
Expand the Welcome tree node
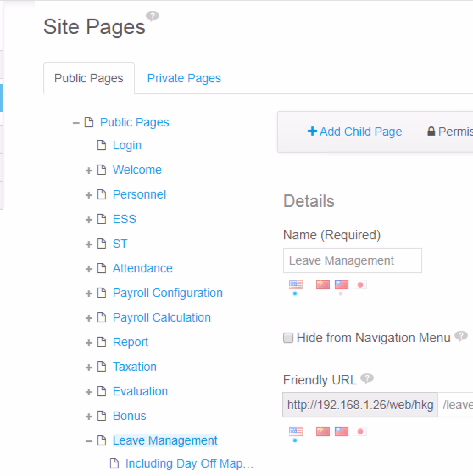pos(89,171)
